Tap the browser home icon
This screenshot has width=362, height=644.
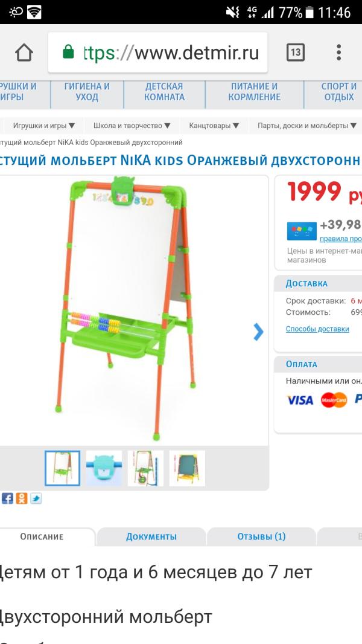tap(24, 53)
